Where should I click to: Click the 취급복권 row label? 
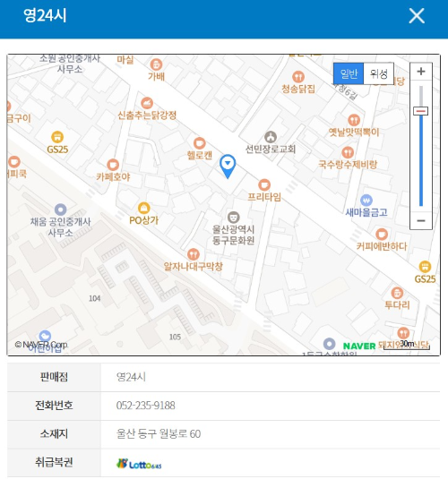tap(54, 462)
